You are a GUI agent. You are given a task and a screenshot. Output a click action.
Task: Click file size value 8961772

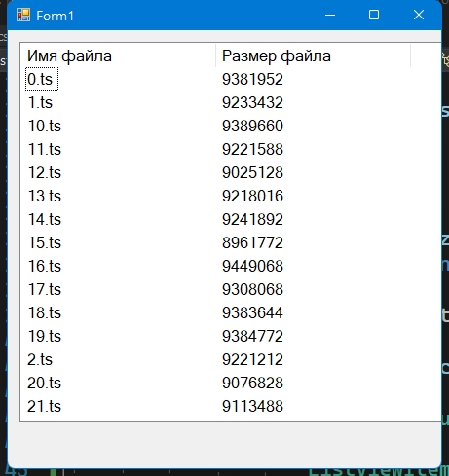252,242
